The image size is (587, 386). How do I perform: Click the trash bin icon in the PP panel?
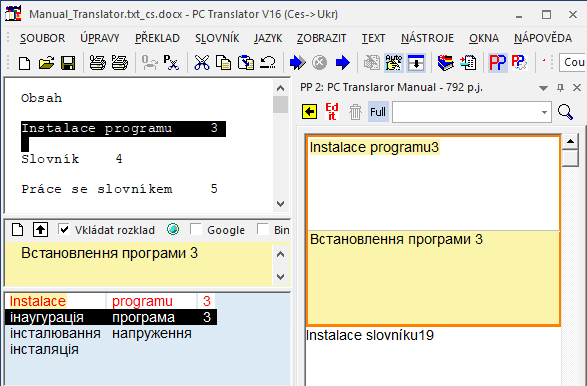[355, 112]
